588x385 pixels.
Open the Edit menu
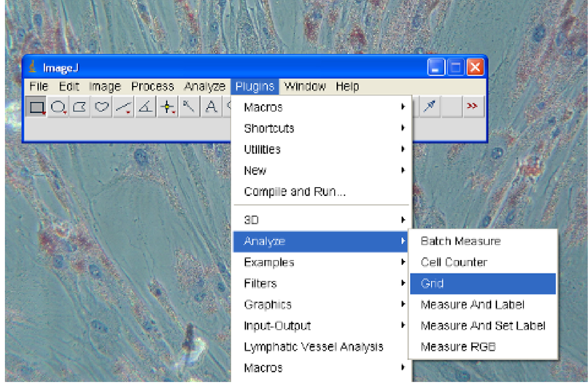(x=69, y=86)
